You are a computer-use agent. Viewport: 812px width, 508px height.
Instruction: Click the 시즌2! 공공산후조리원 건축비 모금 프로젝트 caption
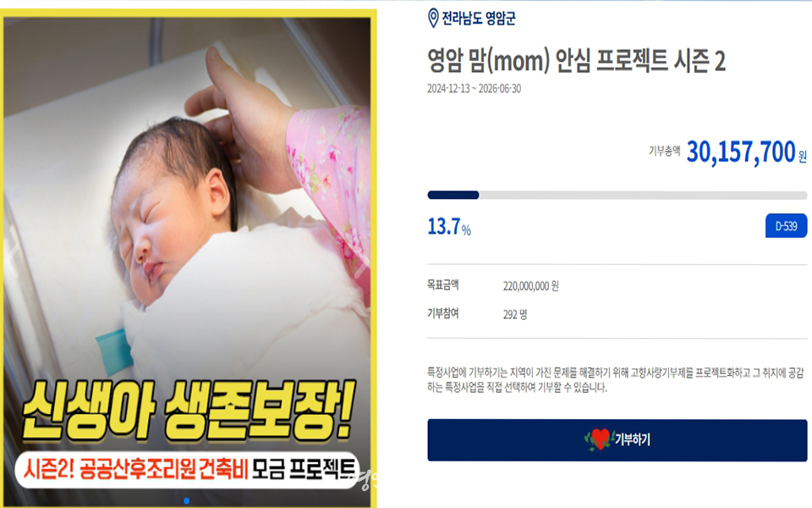187,470
